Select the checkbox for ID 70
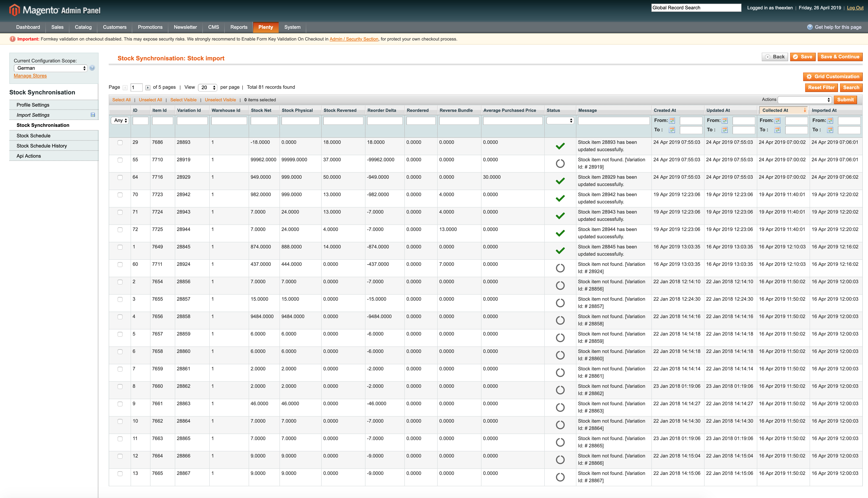This screenshot has height=498, width=868. [120, 195]
